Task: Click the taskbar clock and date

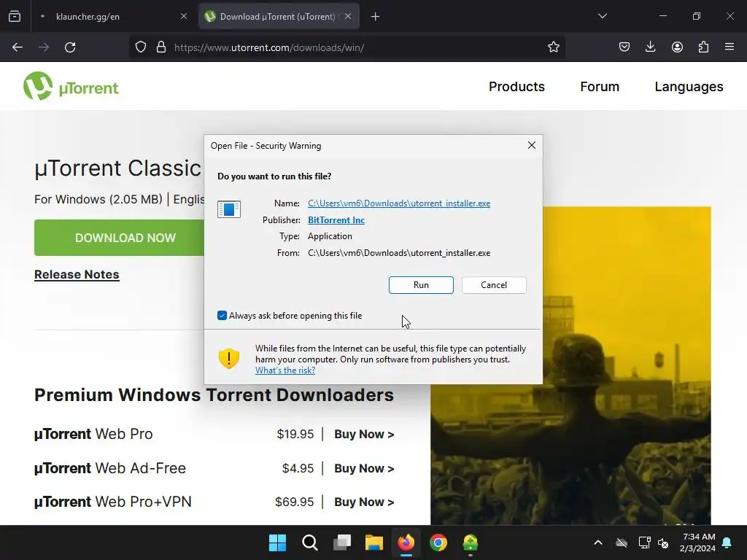Action: coord(697,542)
